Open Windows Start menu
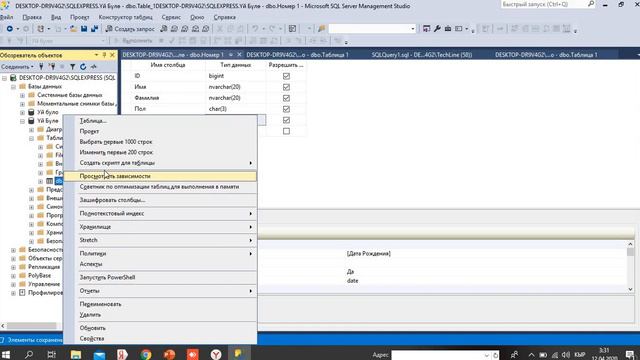Image resolution: width=640 pixels, height=360 pixels. click(x=6, y=354)
